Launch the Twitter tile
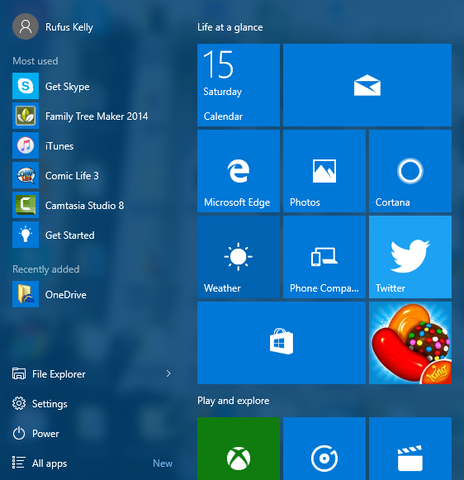 (x=410, y=257)
